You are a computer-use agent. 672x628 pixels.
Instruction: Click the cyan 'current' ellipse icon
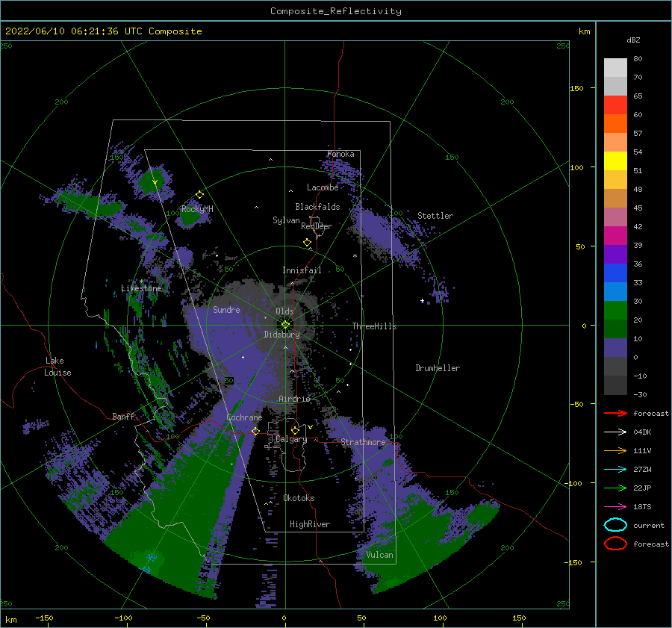pyautogui.click(x=615, y=525)
